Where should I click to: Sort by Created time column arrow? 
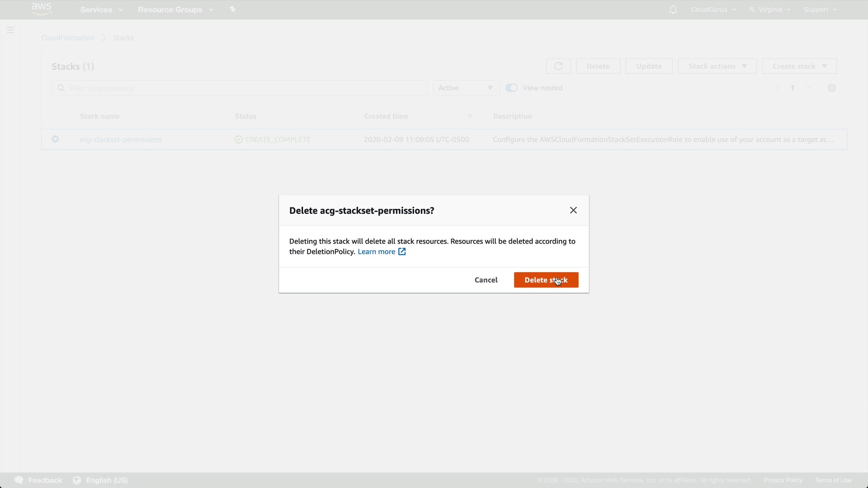click(470, 117)
